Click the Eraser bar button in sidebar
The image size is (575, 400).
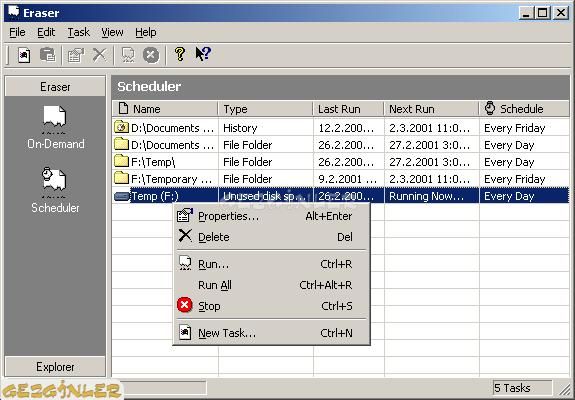(55, 87)
